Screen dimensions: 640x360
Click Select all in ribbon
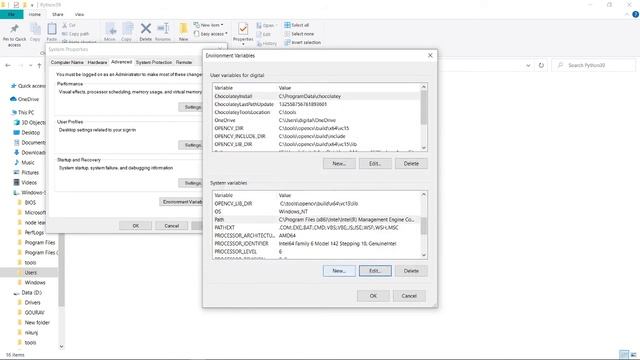click(x=297, y=25)
